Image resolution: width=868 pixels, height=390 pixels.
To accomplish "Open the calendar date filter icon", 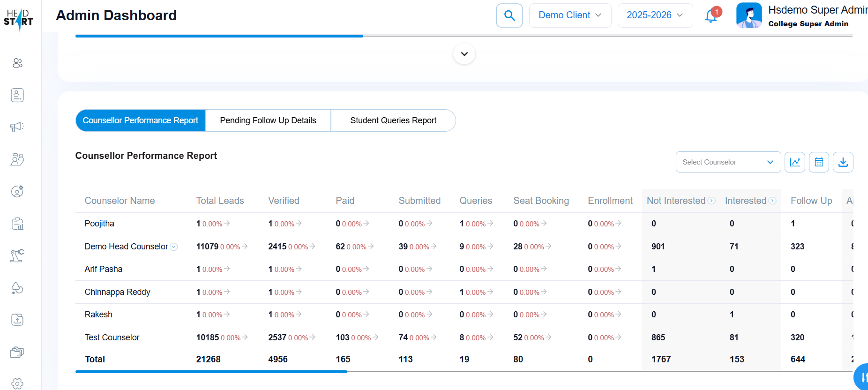I will (x=819, y=162).
